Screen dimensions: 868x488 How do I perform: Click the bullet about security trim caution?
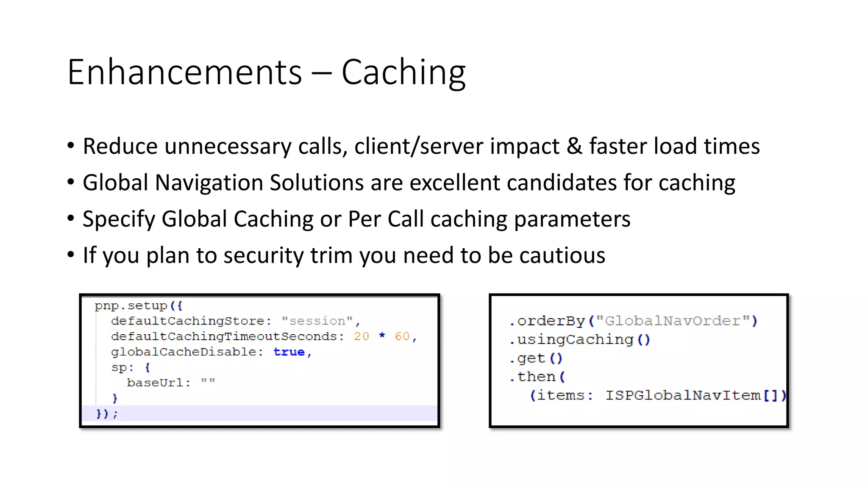(344, 256)
